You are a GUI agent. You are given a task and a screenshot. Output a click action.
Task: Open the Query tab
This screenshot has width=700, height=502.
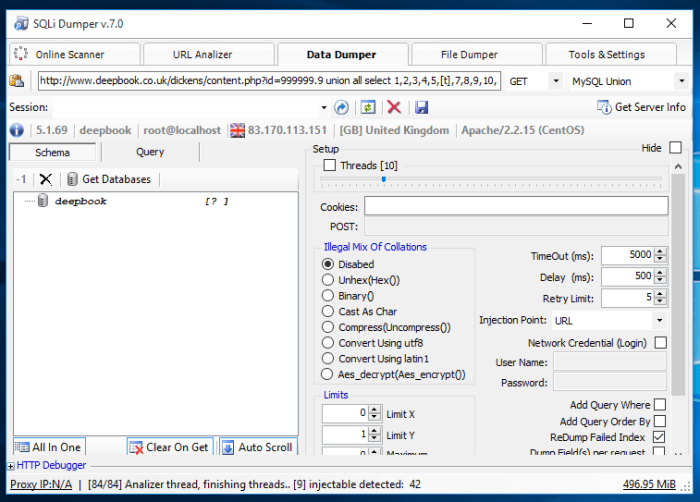150,152
